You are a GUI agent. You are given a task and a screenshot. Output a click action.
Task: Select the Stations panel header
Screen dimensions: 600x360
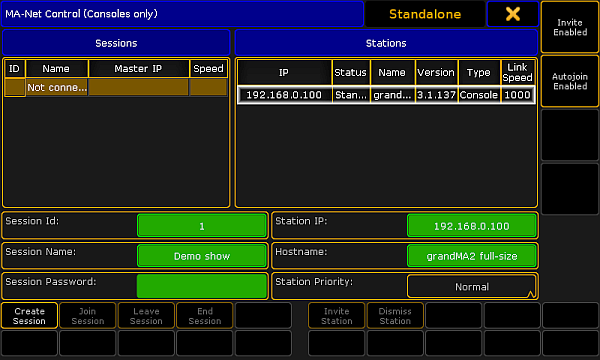386,43
